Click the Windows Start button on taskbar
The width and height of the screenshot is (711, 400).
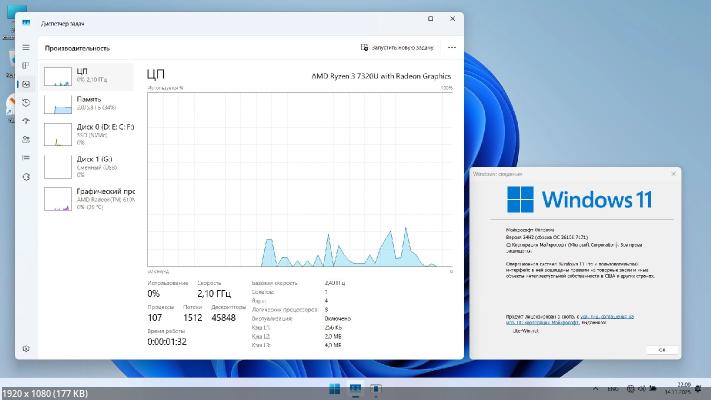333,388
